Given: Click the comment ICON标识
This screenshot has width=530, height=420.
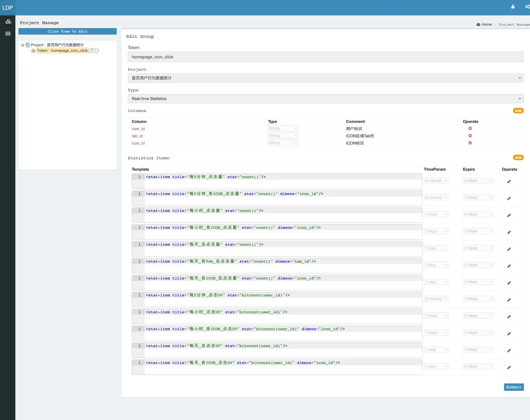Looking at the screenshot, I should click(x=355, y=143).
